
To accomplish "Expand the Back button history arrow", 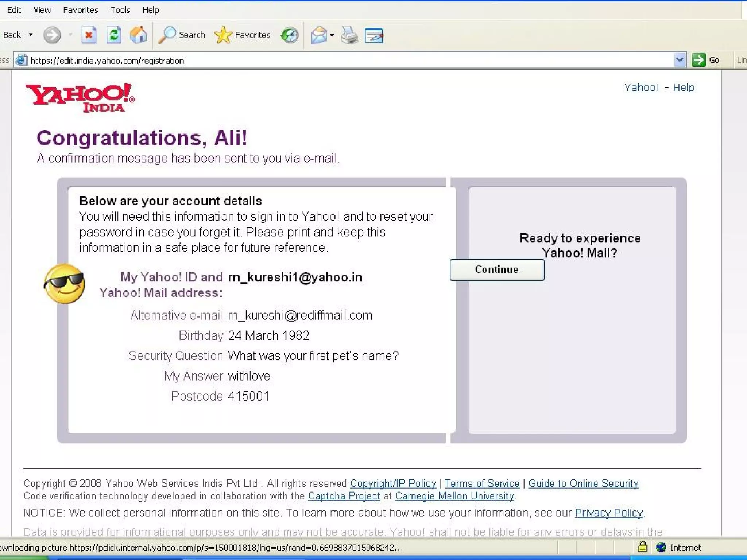I will pos(31,35).
